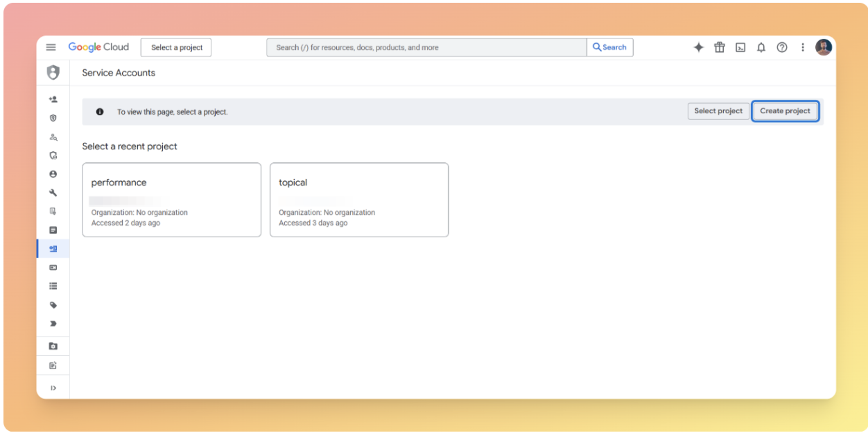Click the gift offer icon in toolbar

(720, 47)
